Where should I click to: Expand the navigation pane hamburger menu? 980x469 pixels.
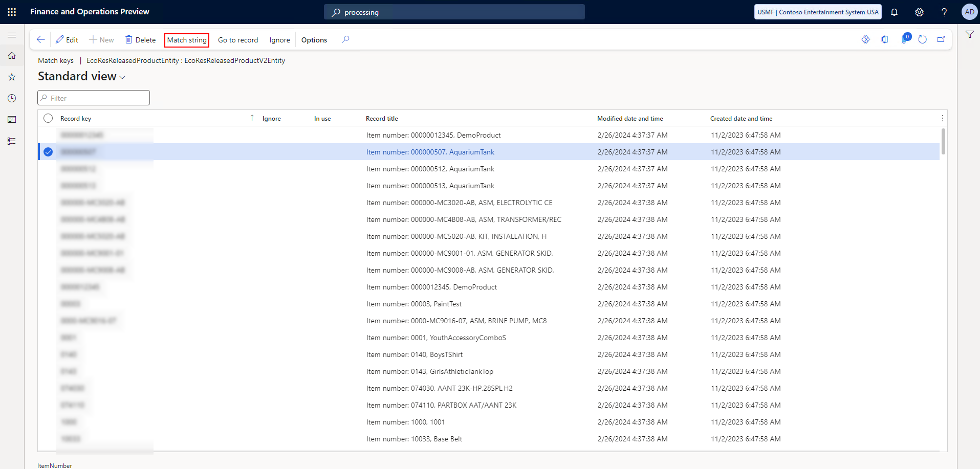(12, 35)
